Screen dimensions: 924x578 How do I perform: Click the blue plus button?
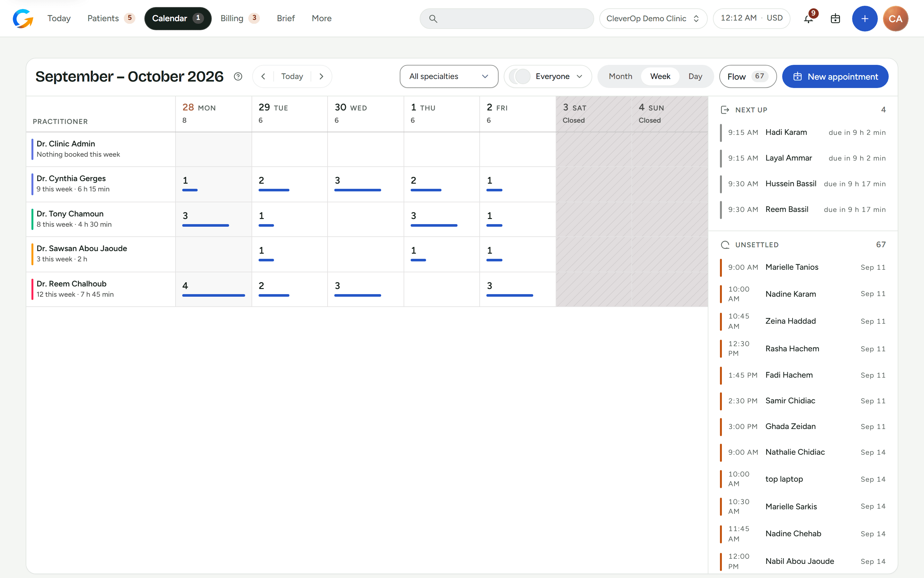(x=865, y=18)
